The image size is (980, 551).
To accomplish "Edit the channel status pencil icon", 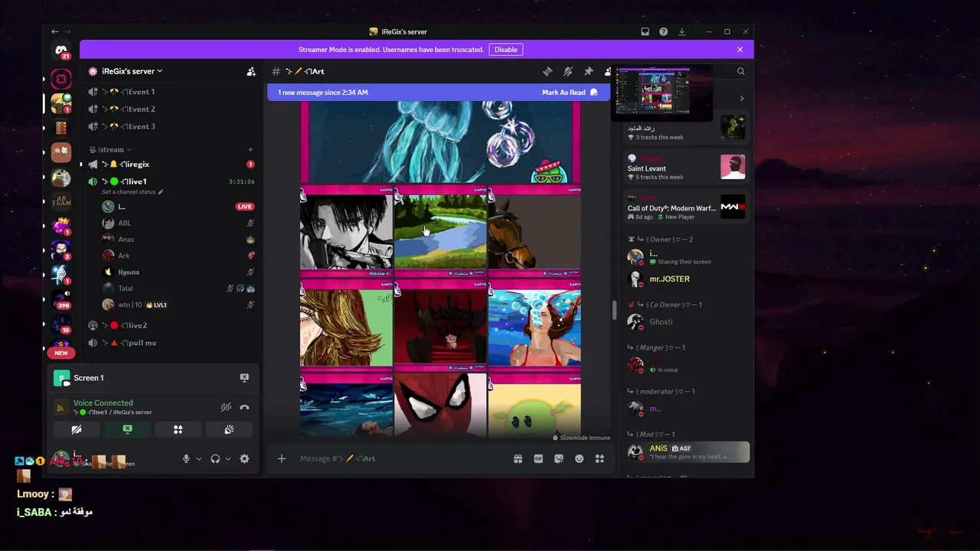I will click(x=161, y=192).
